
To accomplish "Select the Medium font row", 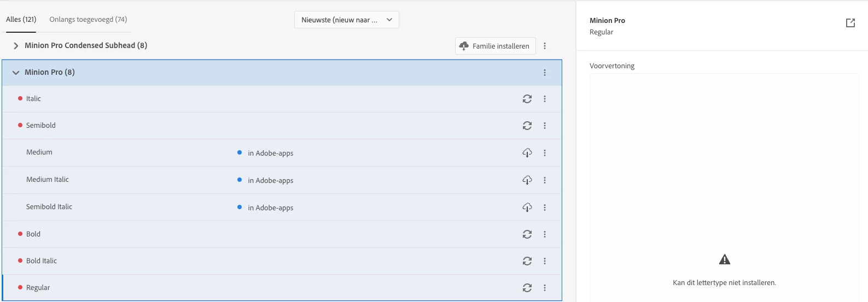I will (x=282, y=153).
